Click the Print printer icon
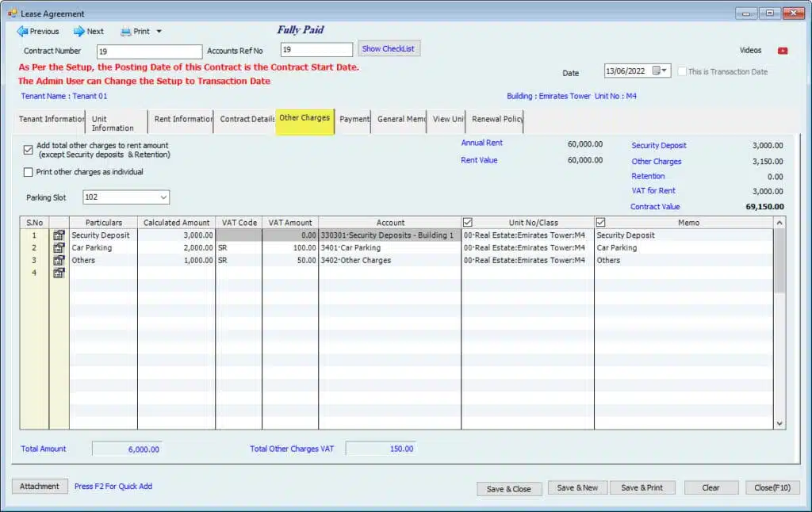 coord(125,32)
